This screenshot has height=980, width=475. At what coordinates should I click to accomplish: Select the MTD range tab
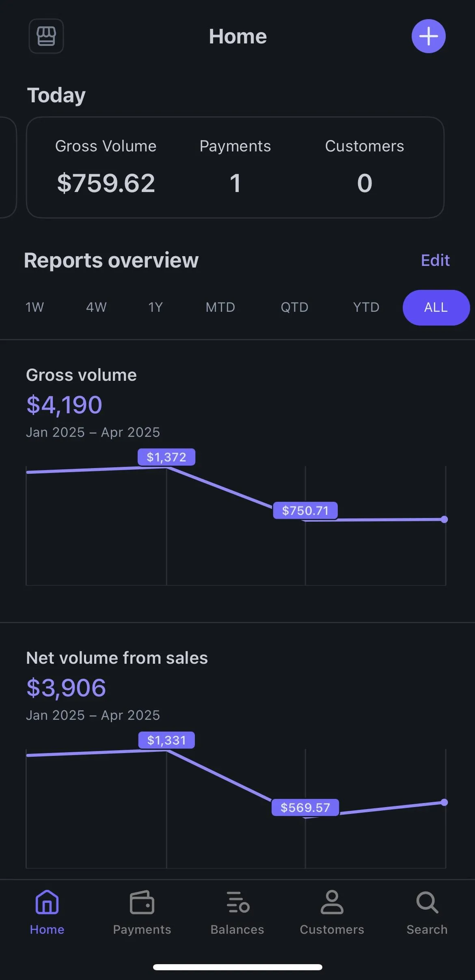[x=220, y=307]
